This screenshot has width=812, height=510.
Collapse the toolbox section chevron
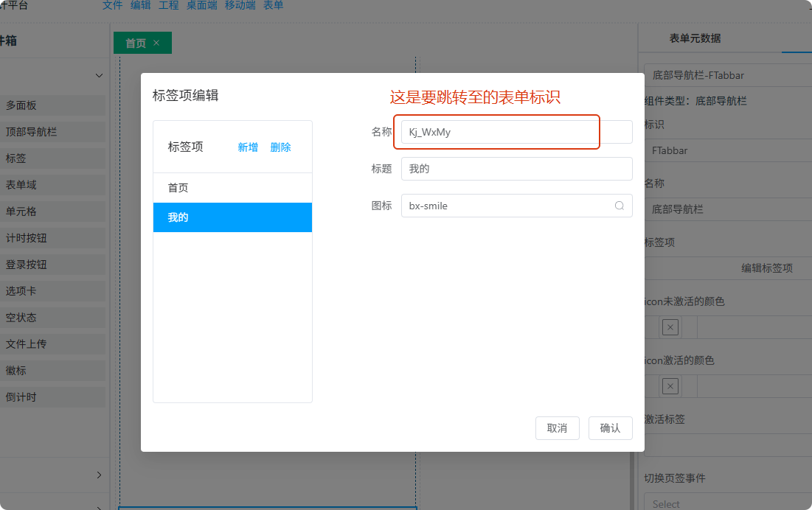[x=99, y=75]
